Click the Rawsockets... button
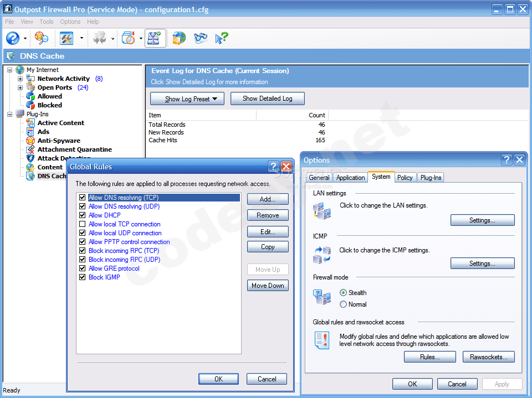 tap(488, 357)
